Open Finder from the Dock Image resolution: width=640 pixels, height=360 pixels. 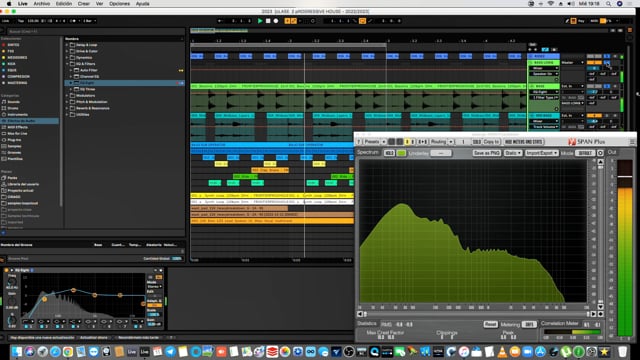coord(16,351)
